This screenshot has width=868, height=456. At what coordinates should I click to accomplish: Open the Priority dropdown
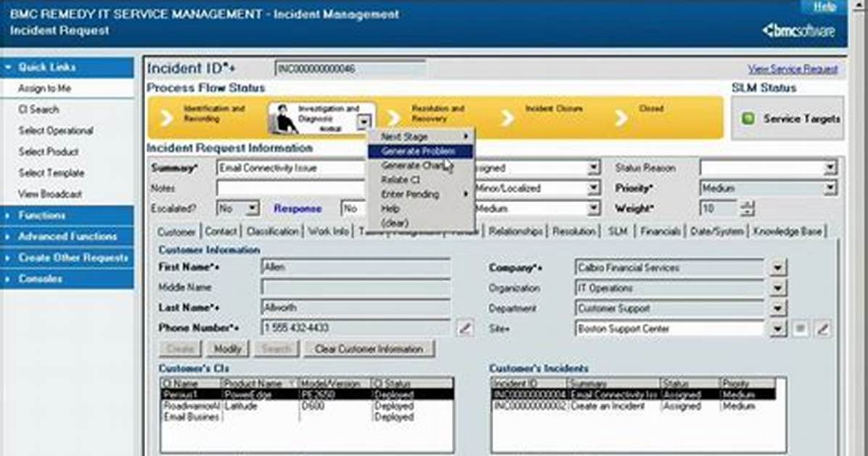[x=830, y=188]
